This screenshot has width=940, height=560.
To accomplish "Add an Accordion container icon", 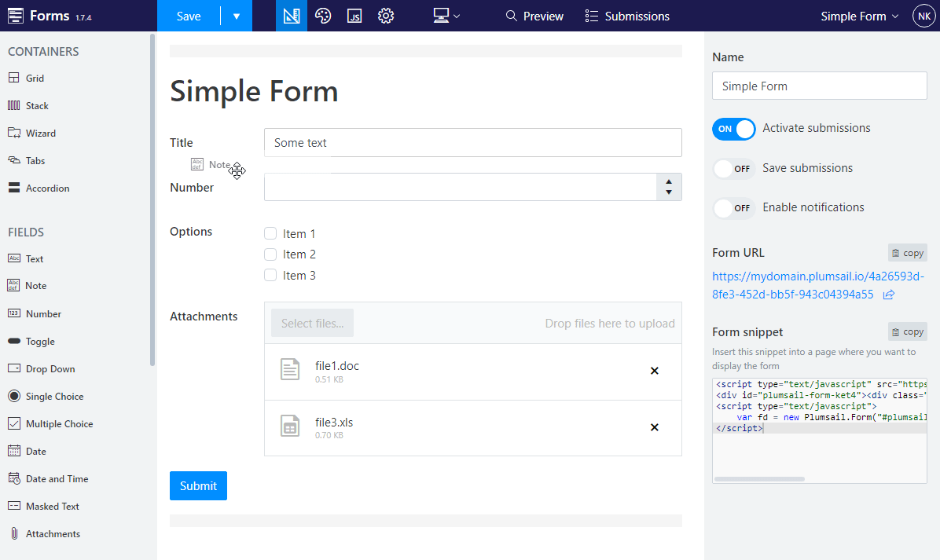I will point(14,188).
